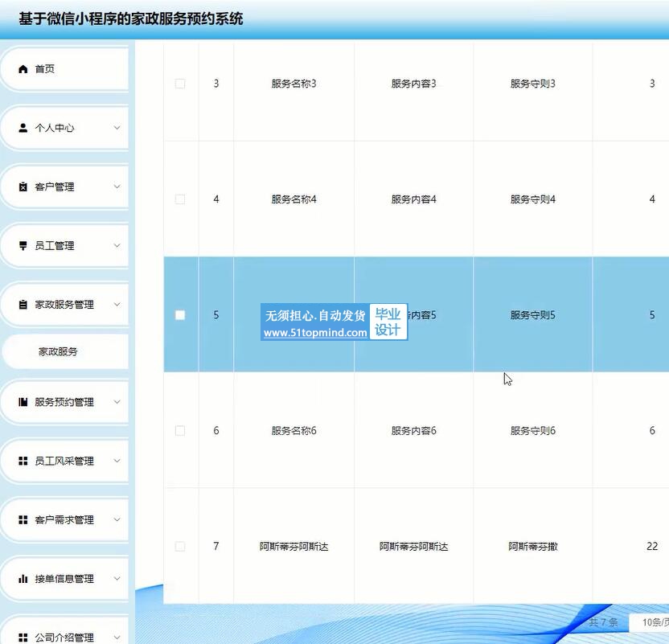Screen dimensions: 669x644
Task: Click index number 7 in last row
Action: (x=216, y=547)
